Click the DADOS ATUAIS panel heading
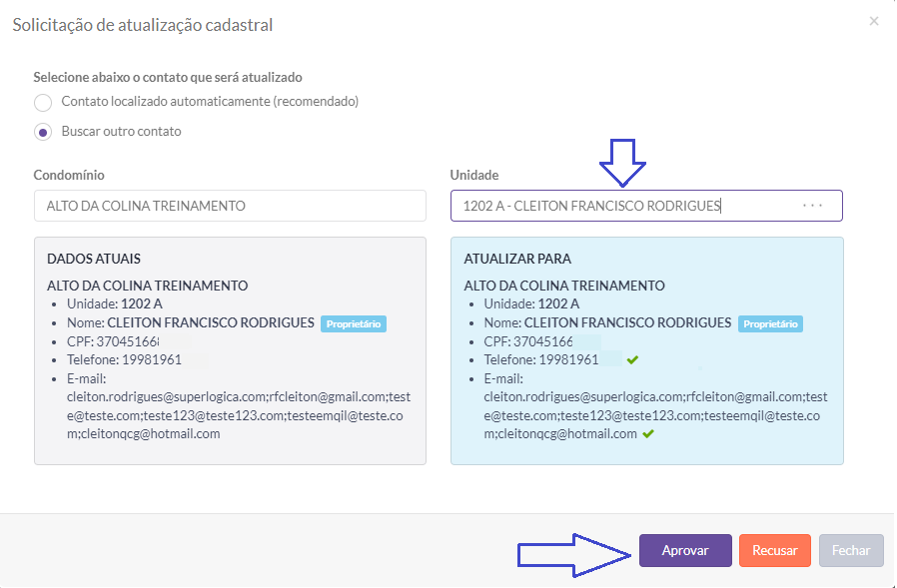This screenshot has height=588, width=897. 94,259
